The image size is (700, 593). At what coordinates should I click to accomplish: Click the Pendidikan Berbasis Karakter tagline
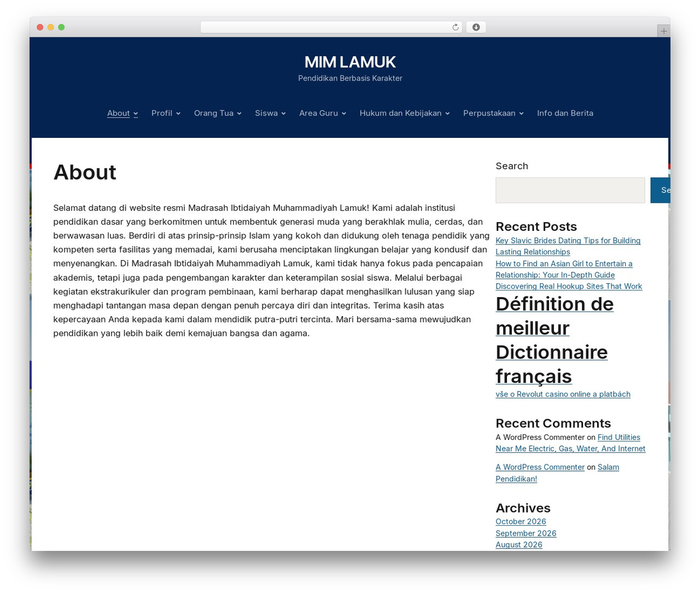[350, 78]
